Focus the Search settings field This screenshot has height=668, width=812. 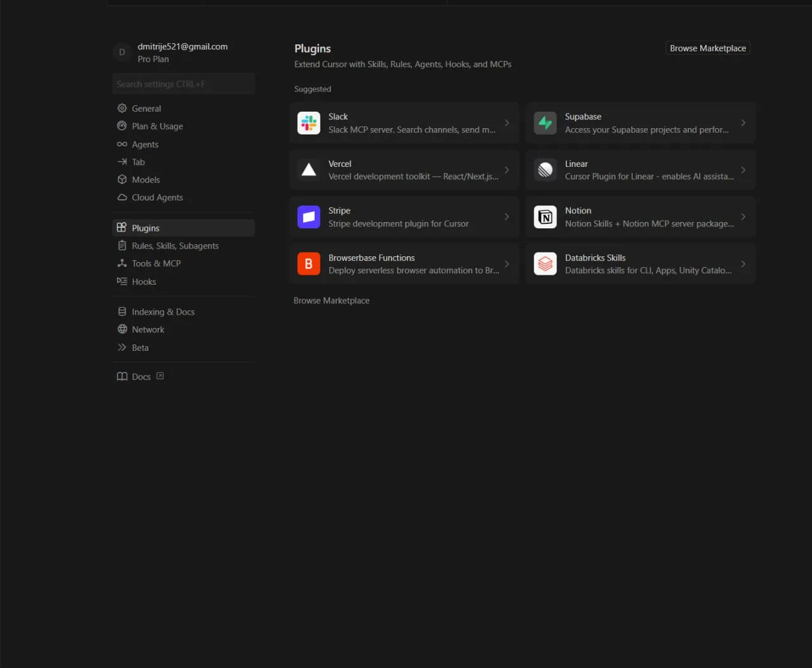coord(183,84)
